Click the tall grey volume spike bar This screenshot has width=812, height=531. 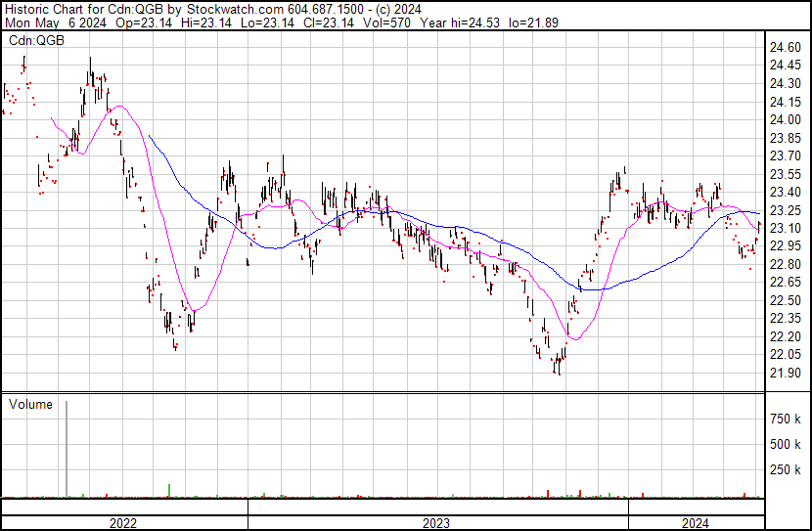click(68, 448)
